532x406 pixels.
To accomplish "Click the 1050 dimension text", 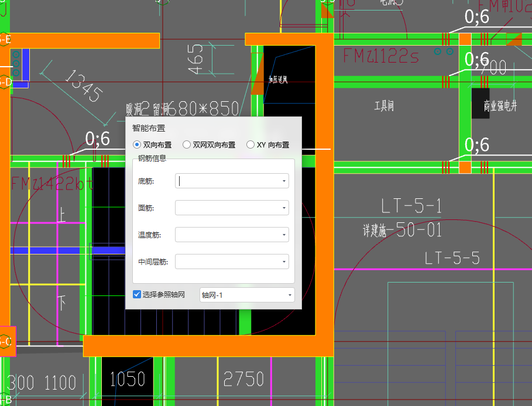I will coord(128,379).
